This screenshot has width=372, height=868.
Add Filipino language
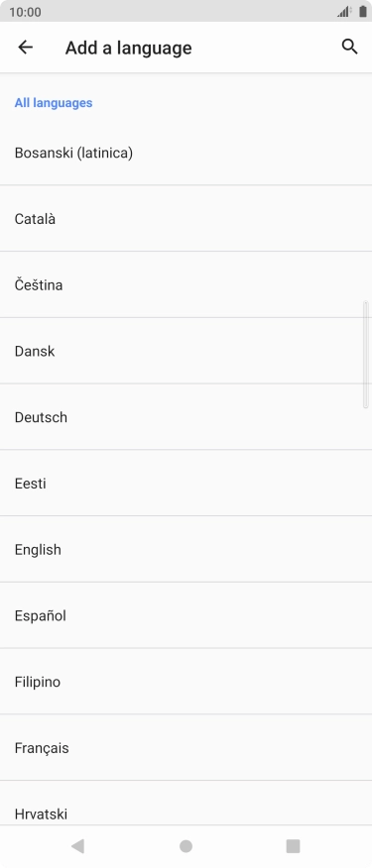click(x=186, y=682)
